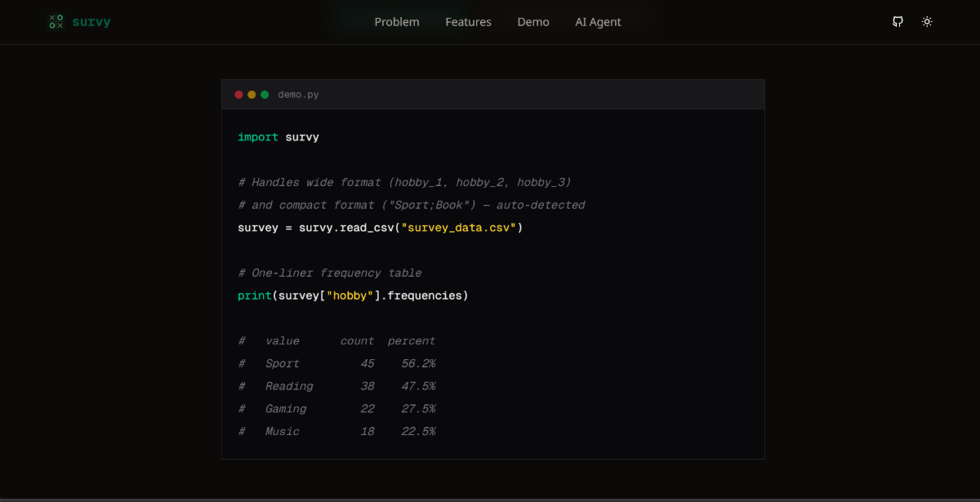The image size is (980, 502).
Task: Click the red window dot of demo.py
Action: (238, 95)
